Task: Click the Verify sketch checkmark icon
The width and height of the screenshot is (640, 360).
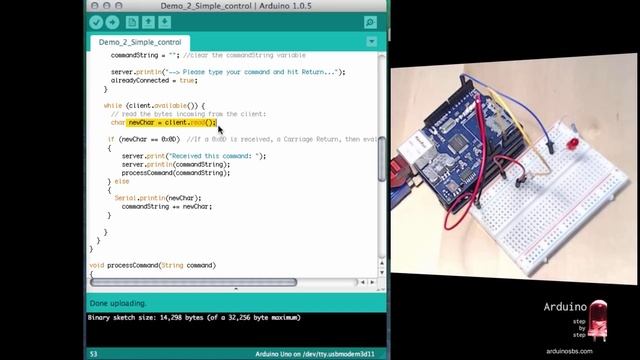Action: click(96, 22)
